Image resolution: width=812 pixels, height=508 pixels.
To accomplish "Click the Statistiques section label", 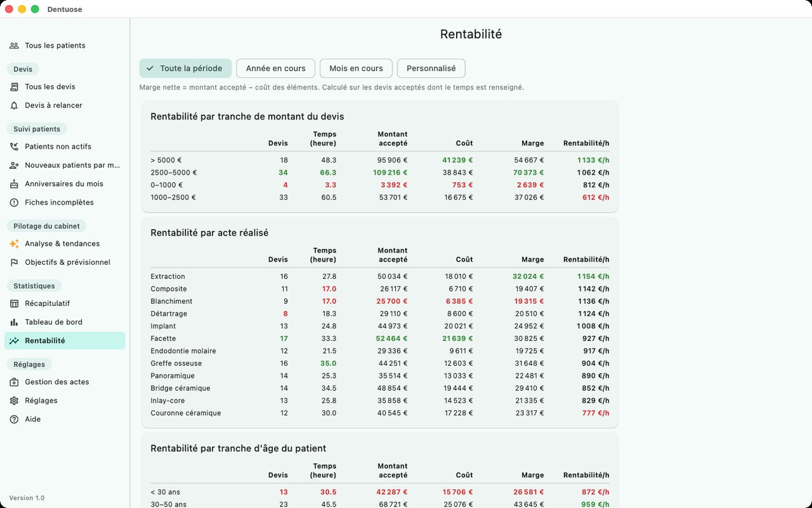I will [x=34, y=286].
